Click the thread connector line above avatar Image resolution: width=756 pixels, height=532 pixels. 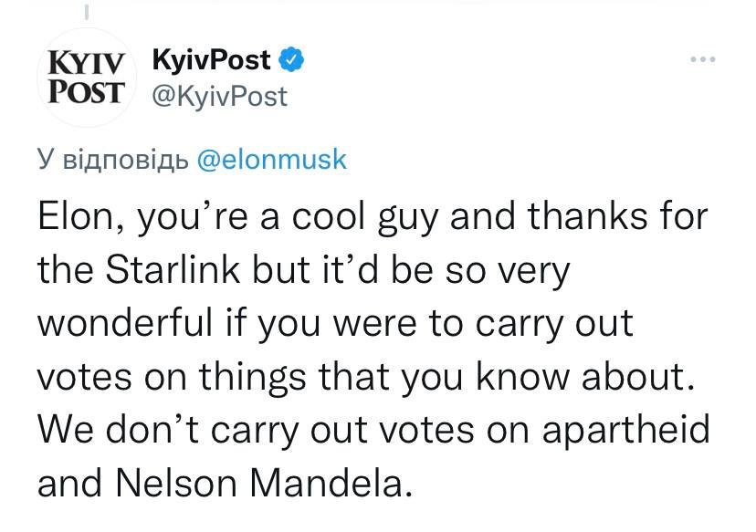pyautogui.click(x=85, y=13)
